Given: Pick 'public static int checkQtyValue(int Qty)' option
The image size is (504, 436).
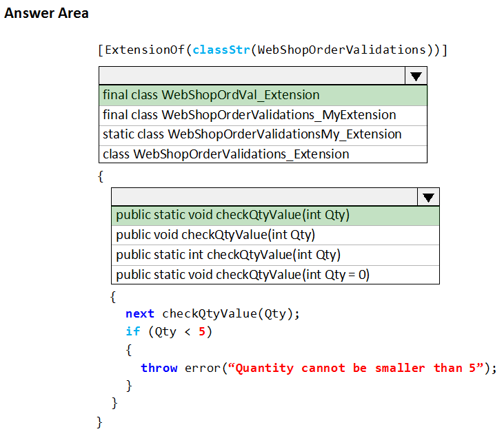Looking at the screenshot, I should [275, 255].
